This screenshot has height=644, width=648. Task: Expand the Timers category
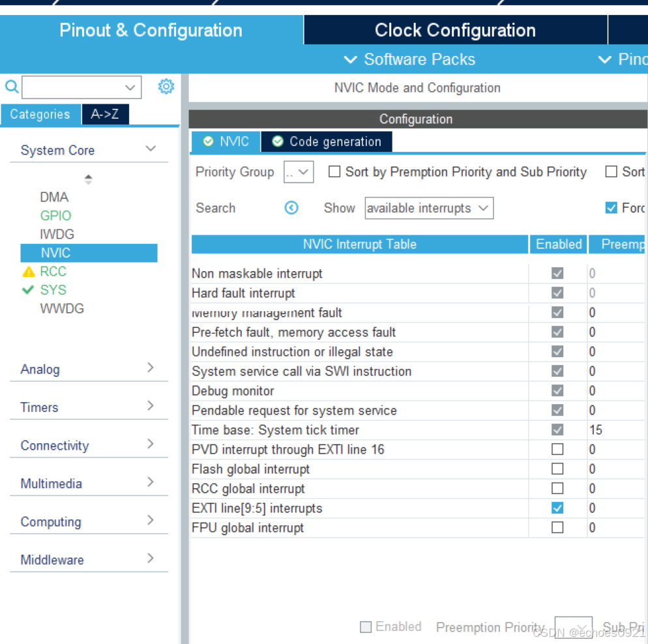coord(89,407)
